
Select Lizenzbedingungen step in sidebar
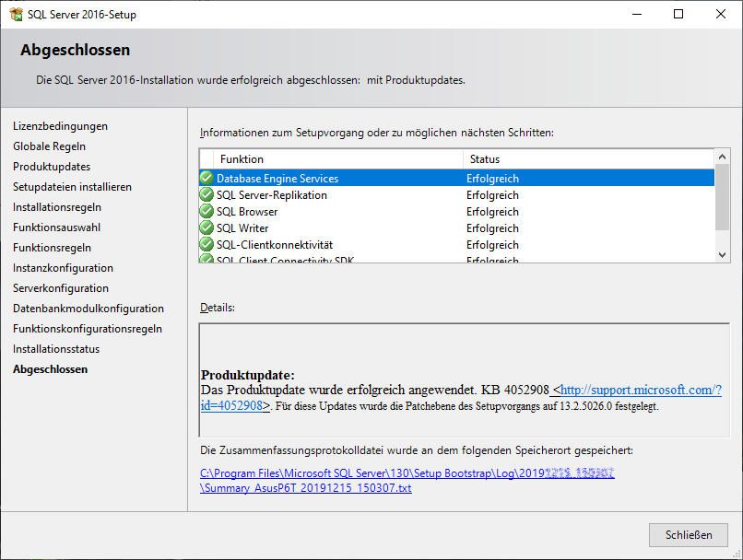point(60,126)
